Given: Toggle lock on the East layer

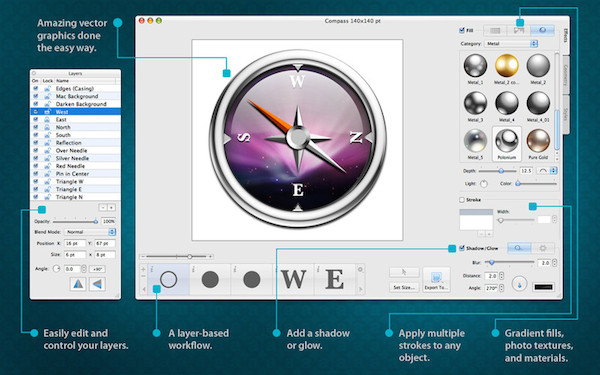Looking at the screenshot, I should pyautogui.click(x=47, y=119).
